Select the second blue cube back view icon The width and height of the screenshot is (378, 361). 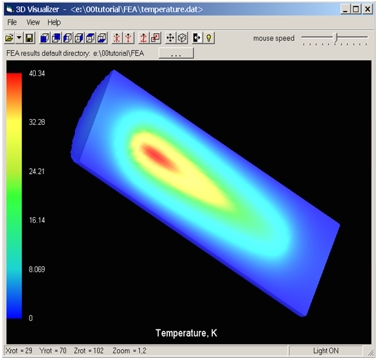[56, 38]
